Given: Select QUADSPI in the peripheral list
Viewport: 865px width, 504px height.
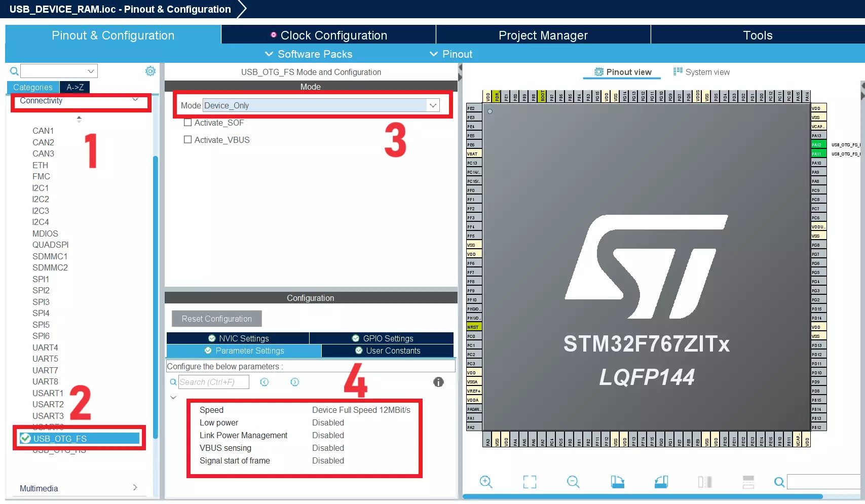Looking at the screenshot, I should point(50,245).
